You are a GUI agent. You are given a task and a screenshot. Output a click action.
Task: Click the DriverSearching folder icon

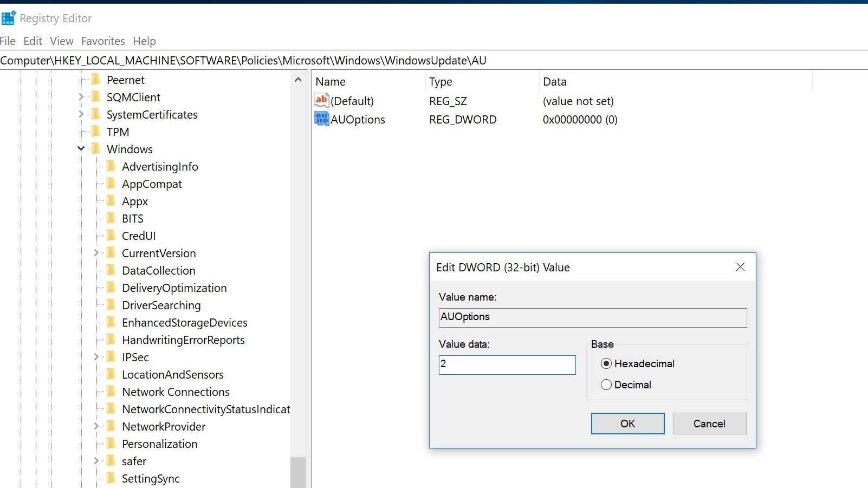[111, 305]
